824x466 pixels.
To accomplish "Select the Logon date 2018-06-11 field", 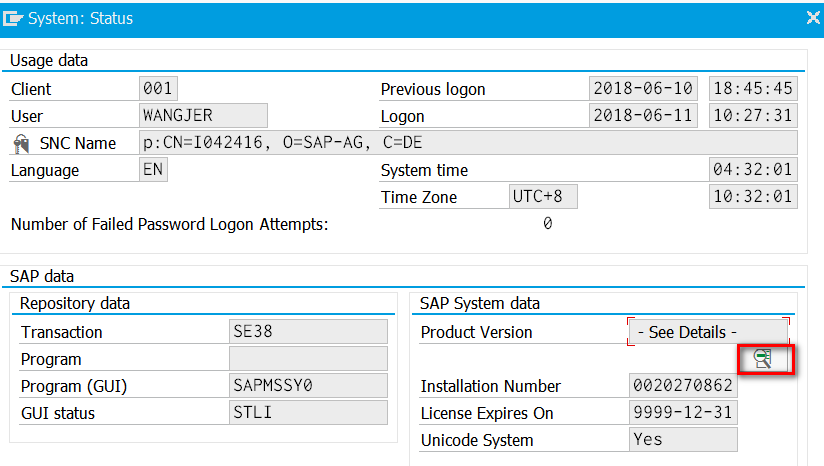I will 643,116.
